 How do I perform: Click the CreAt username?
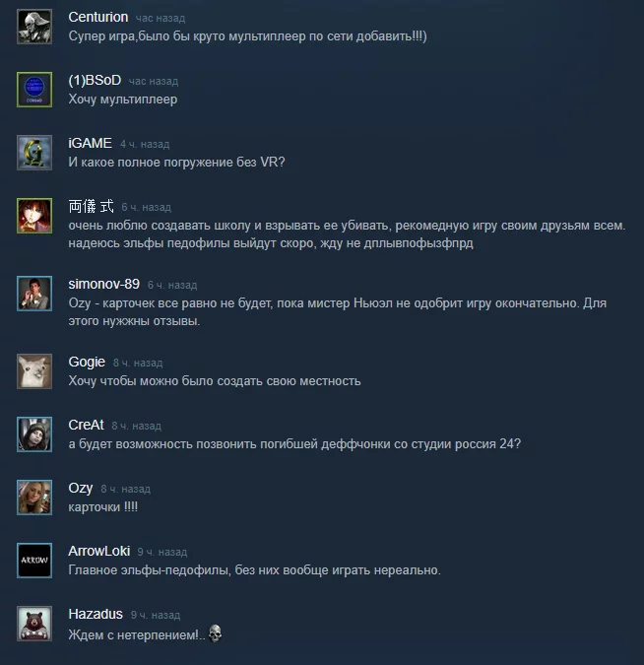pos(86,425)
